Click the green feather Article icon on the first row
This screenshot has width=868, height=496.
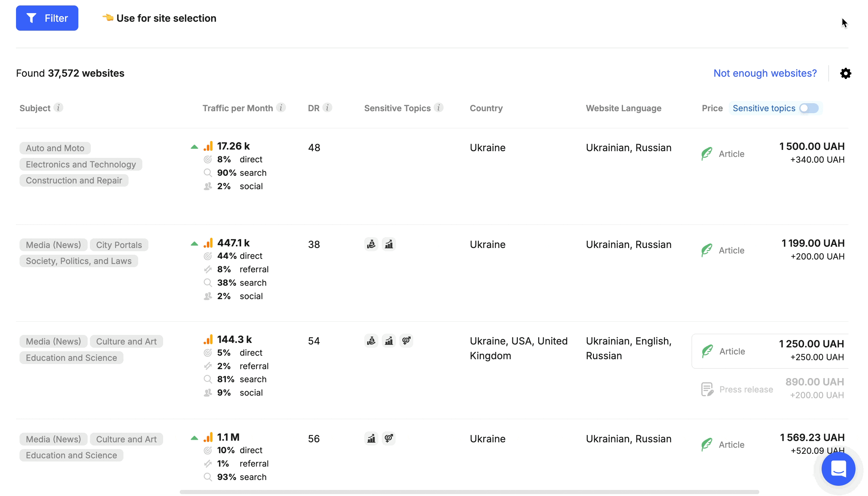tap(707, 153)
